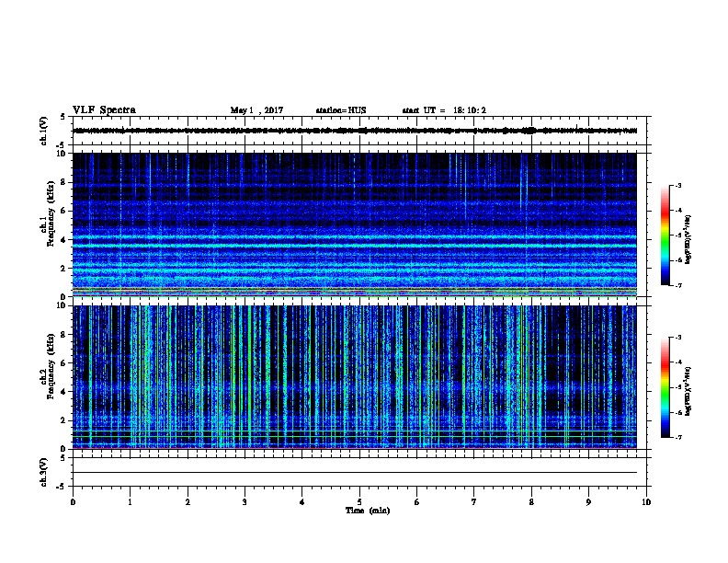Click inside the ch.1 voltage waveform trace
The height and width of the screenshot is (563, 728).
click(355, 131)
